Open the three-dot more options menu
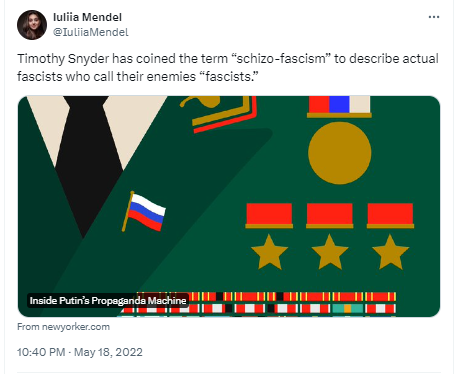Image resolution: width=457 pixels, height=374 pixels. (434, 17)
